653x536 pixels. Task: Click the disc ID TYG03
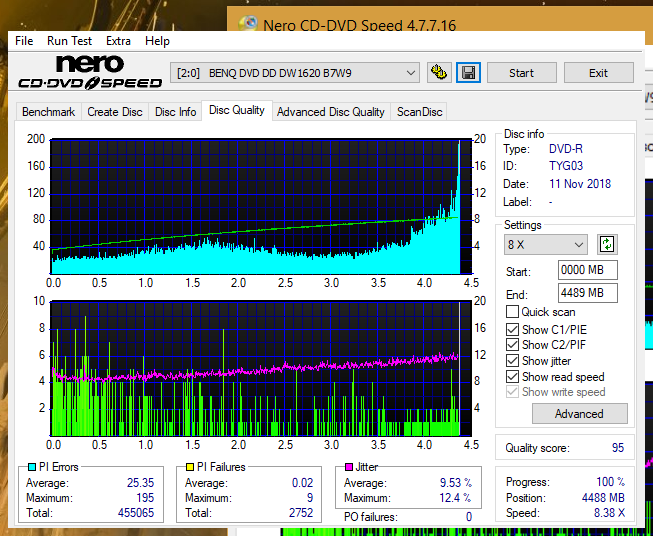tap(566, 166)
